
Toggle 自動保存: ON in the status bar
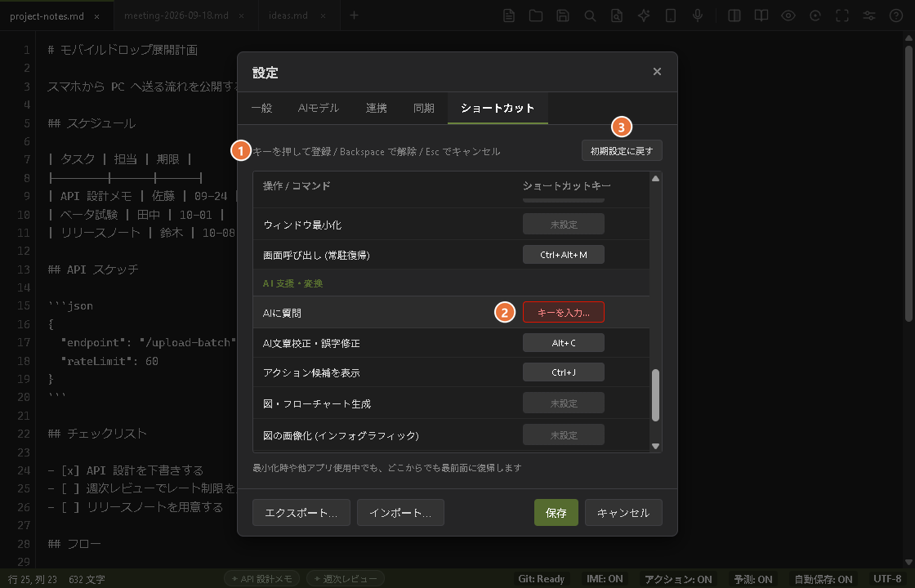[823, 579]
